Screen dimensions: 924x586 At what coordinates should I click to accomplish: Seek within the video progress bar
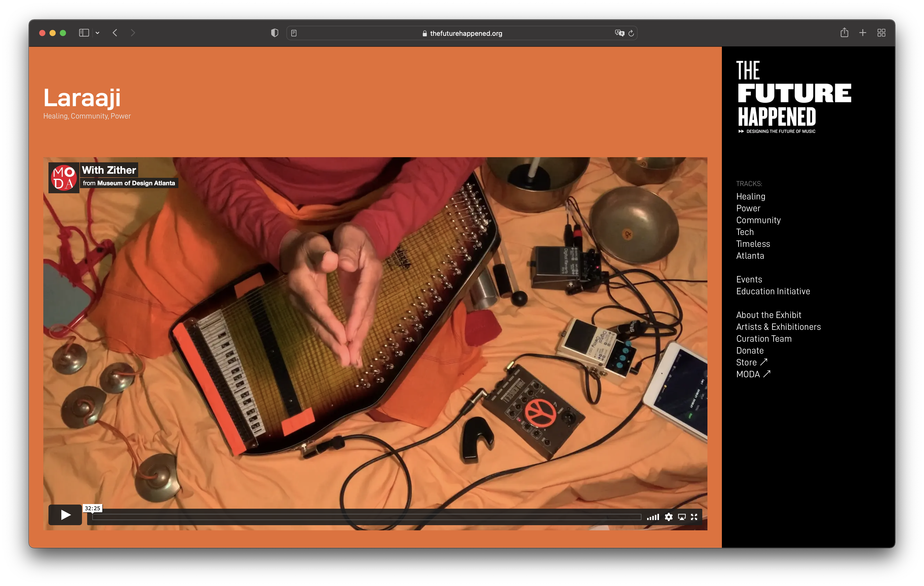(366, 517)
